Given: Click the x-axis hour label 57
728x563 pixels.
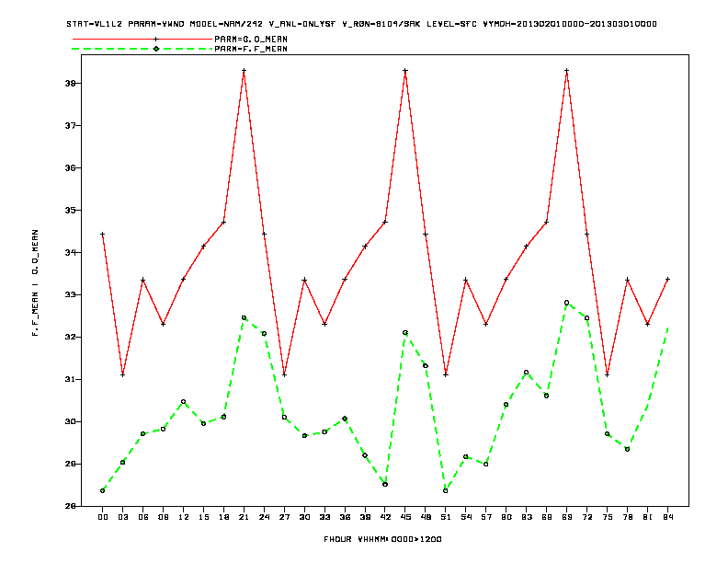Looking at the screenshot, I should tap(486, 517).
